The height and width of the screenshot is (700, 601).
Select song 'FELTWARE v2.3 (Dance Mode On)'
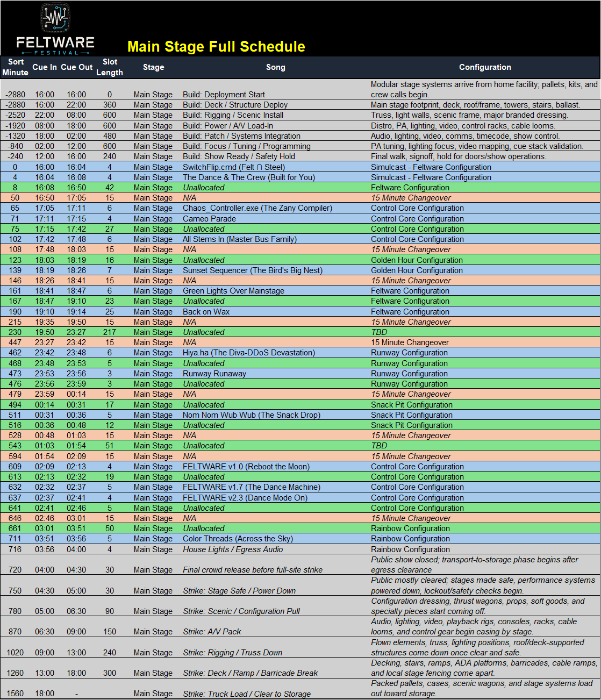pyautogui.click(x=245, y=498)
